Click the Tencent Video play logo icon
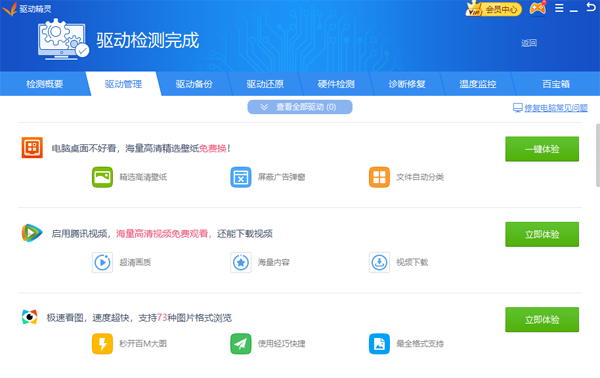The width and height of the screenshot is (600, 378). (x=32, y=233)
